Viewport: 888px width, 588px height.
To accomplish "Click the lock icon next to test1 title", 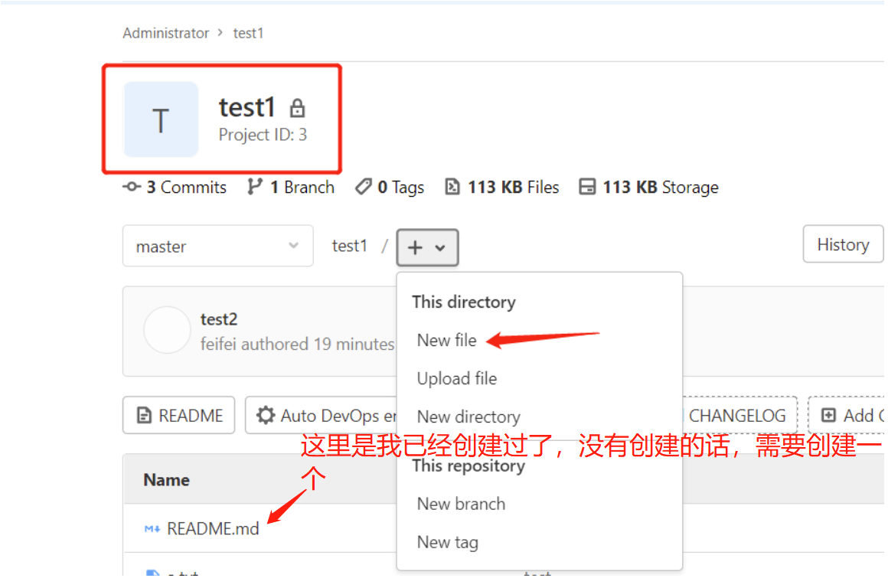I will [x=297, y=108].
